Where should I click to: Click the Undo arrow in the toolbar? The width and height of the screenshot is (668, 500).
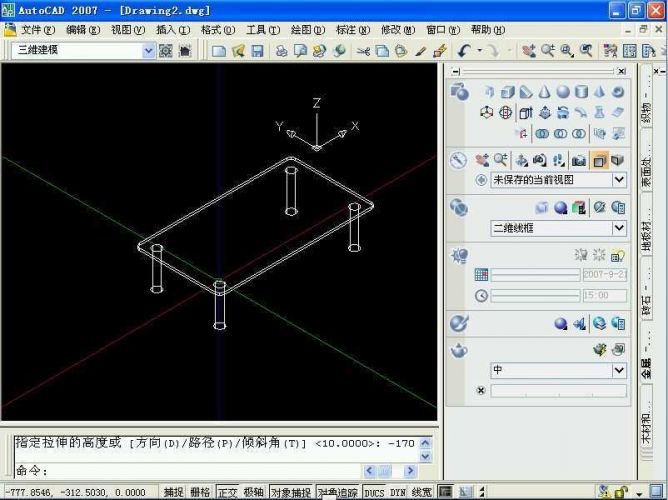point(465,50)
